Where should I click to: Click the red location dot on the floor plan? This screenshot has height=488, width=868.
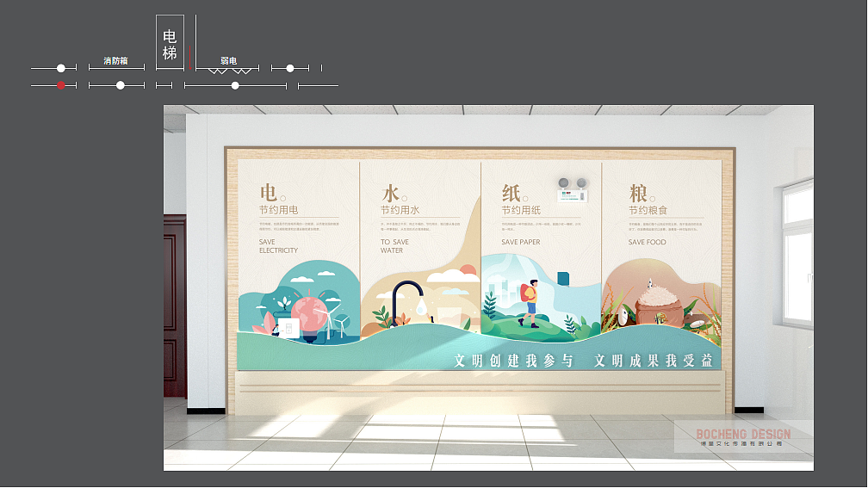[x=61, y=85]
